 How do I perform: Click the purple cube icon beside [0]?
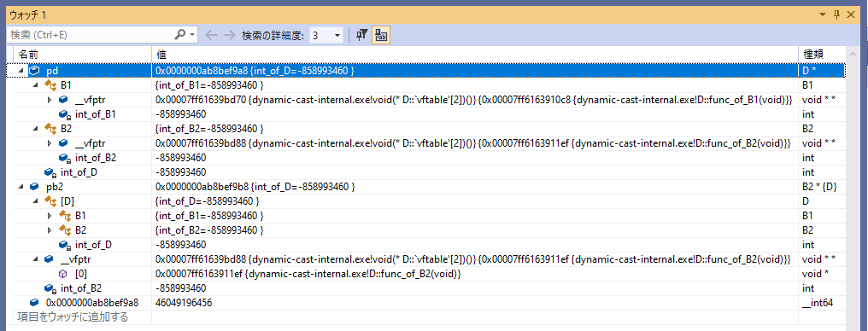(63, 274)
